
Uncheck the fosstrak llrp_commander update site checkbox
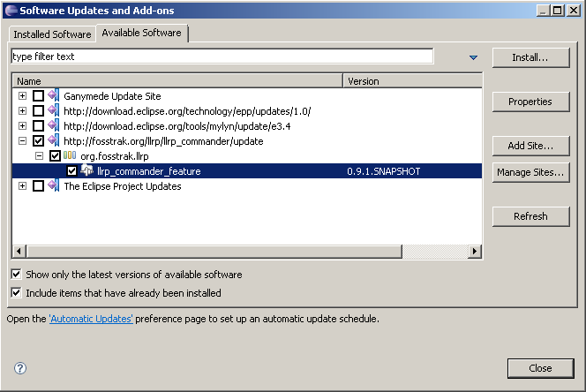(38, 140)
